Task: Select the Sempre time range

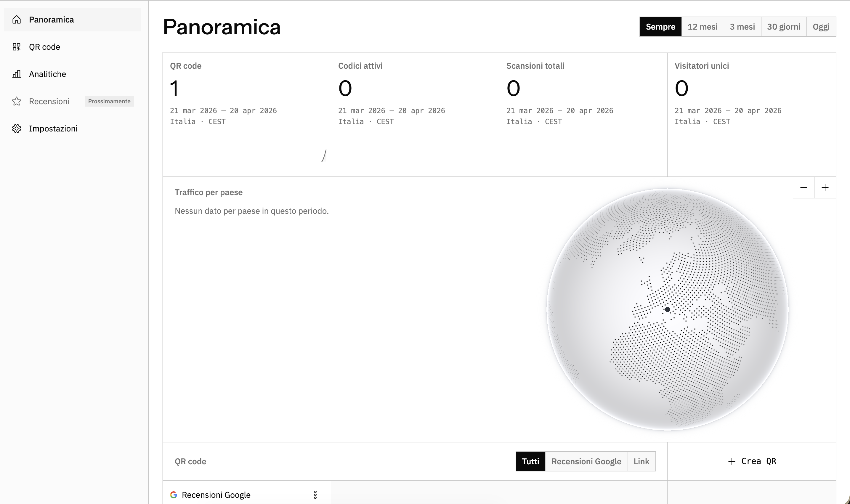Action: pos(660,26)
